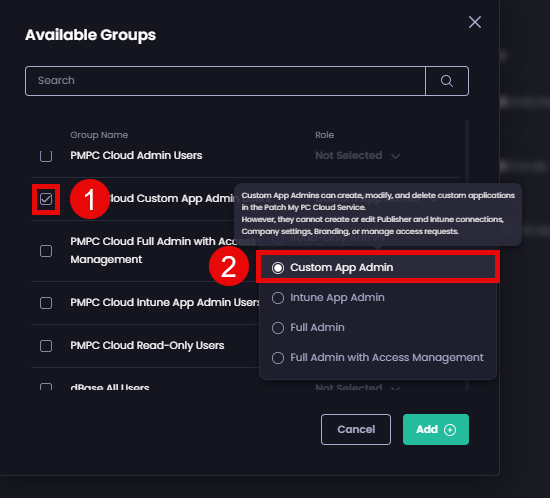550x498 pixels.
Task: Tick PMPC Cloud Intune App Admin Users checkbox
Action: pyautogui.click(x=46, y=303)
